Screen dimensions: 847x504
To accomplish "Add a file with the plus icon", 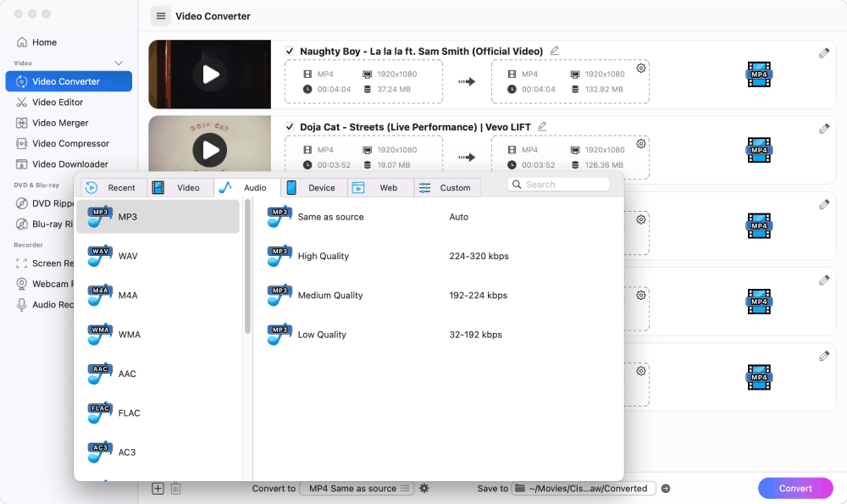I will click(158, 489).
